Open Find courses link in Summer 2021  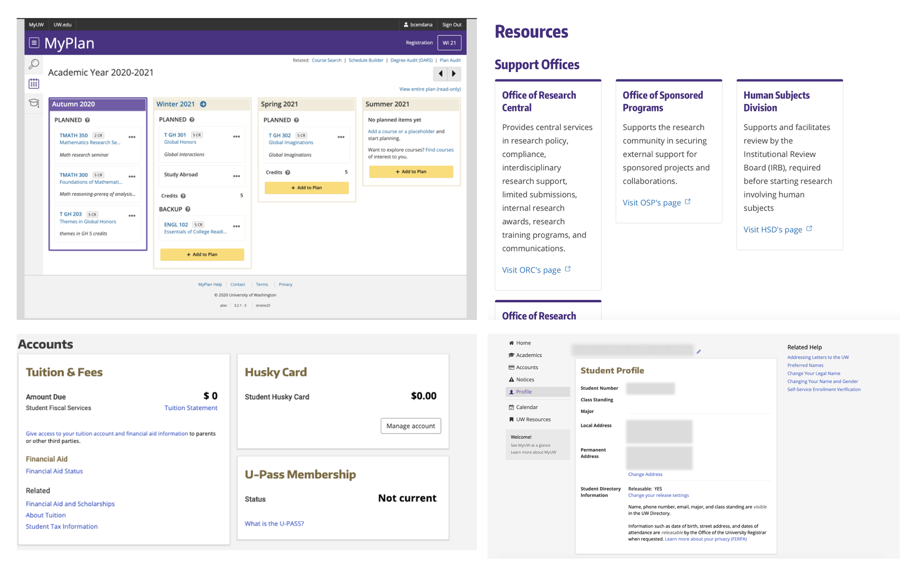pyautogui.click(x=439, y=150)
